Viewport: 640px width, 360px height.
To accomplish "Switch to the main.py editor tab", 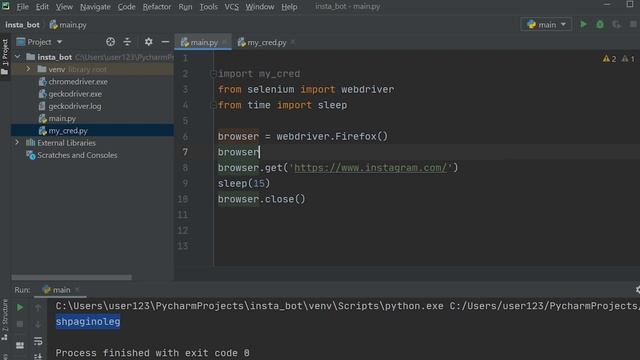I will [203, 42].
